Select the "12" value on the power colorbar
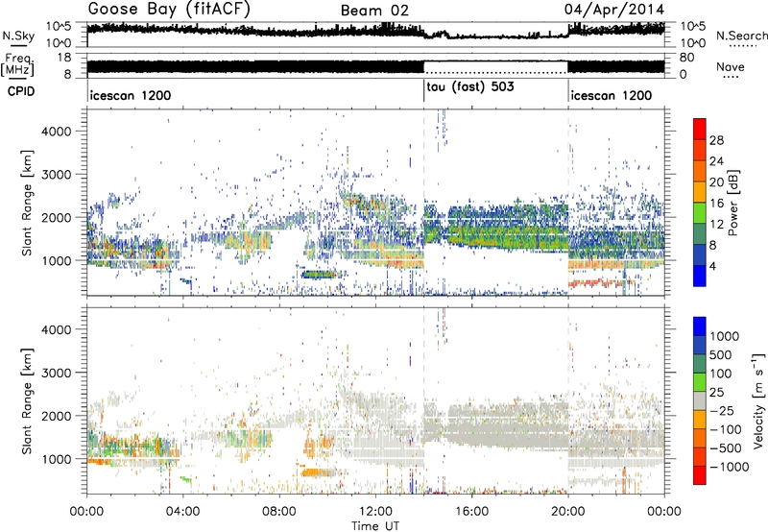 pyautogui.click(x=716, y=225)
